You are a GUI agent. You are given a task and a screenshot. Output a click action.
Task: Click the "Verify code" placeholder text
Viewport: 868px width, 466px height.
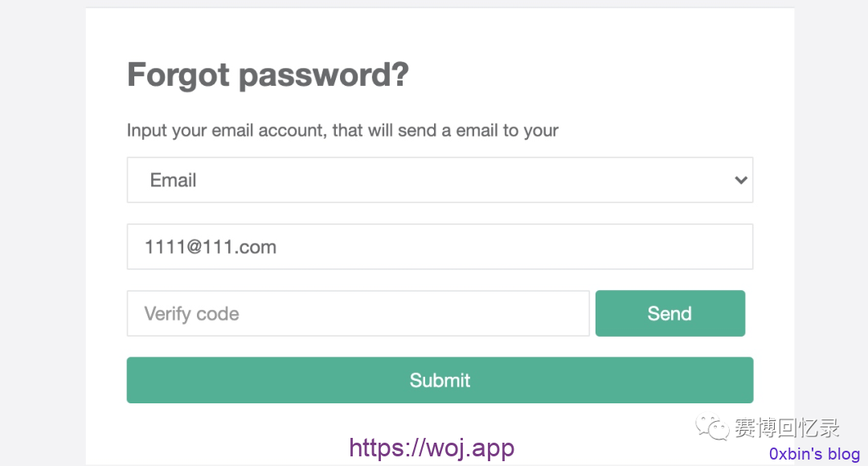(191, 314)
